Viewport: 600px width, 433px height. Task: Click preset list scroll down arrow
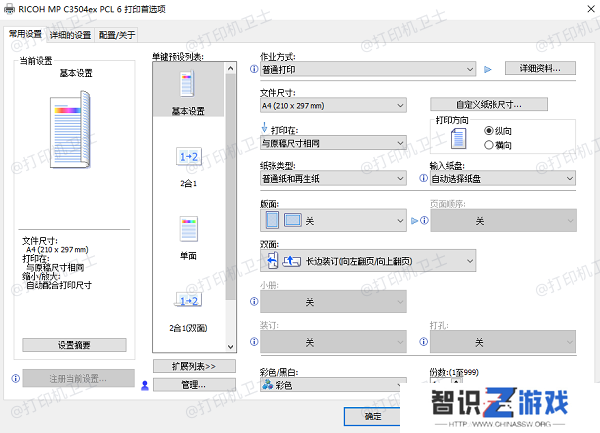click(x=230, y=347)
